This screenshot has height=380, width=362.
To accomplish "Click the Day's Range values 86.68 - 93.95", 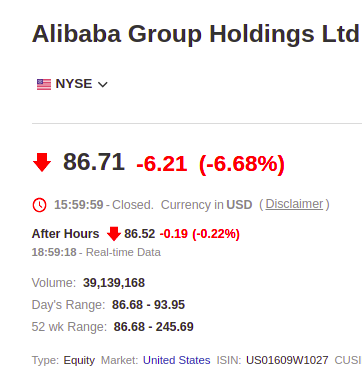I will (148, 305).
